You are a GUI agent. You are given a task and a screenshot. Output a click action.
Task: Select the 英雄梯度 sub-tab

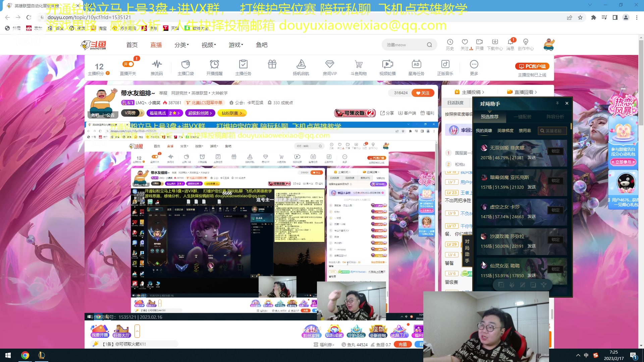[505, 131]
